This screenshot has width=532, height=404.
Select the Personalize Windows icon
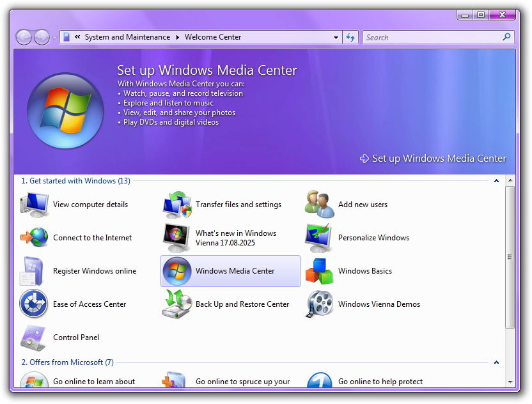click(x=319, y=238)
